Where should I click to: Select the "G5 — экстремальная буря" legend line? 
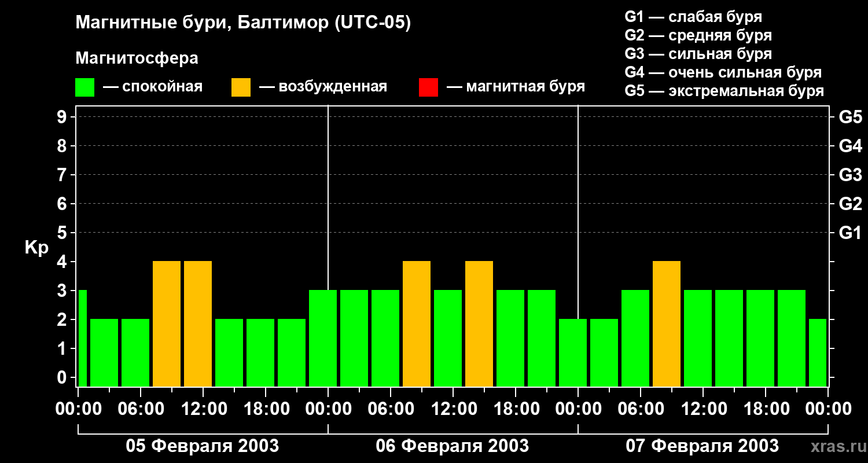[724, 91]
